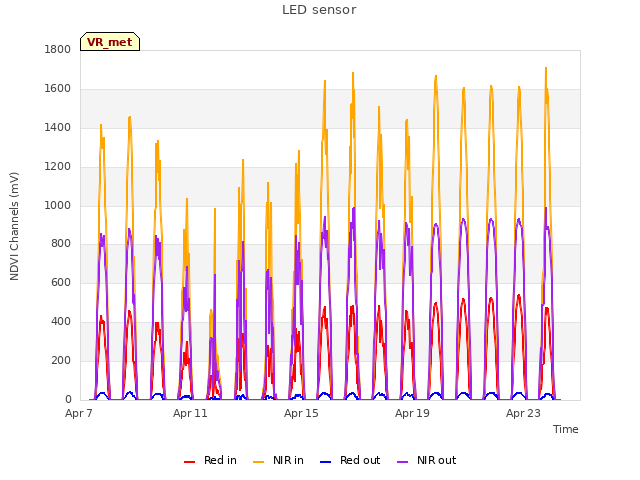Click the 200 y-axis tick label
The image size is (640, 480).
61,360
